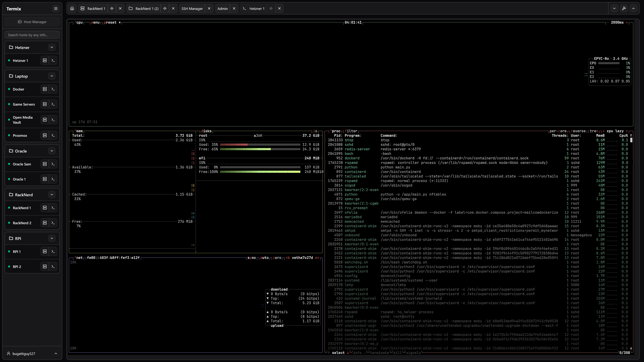The image size is (644, 362).
Task: Collapse the Oracle folder group
Action: tap(52, 151)
